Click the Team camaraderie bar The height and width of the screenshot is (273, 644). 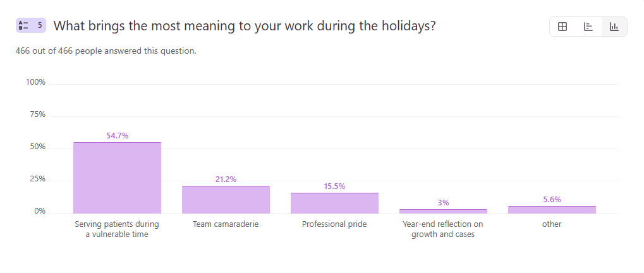pyautogui.click(x=226, y=199)
